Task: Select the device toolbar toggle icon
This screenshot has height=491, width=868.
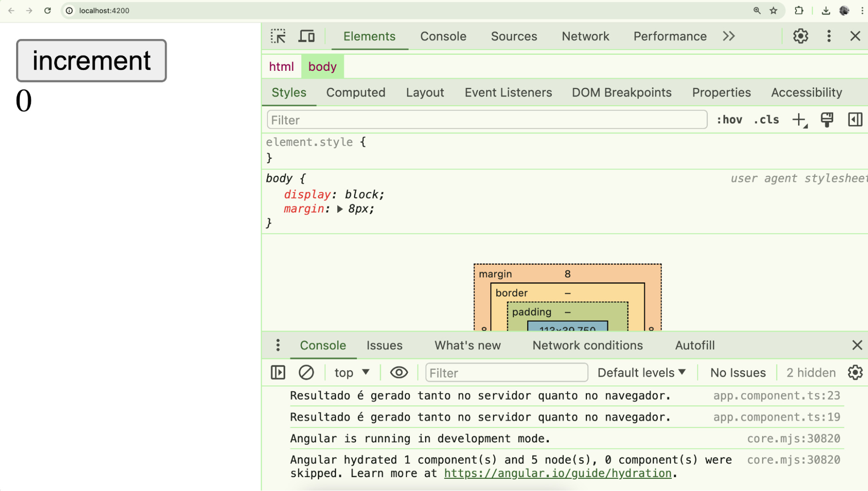Action: point(306,36)
